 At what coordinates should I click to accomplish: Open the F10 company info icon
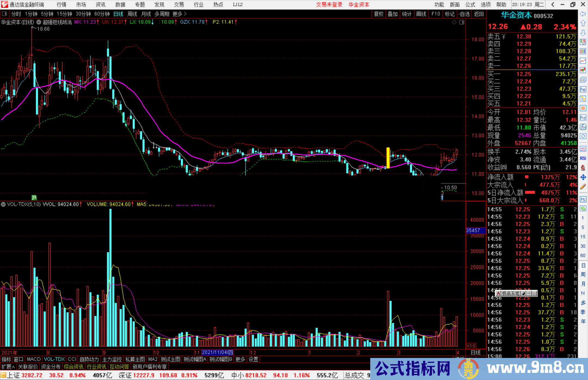tap(583, 89)
